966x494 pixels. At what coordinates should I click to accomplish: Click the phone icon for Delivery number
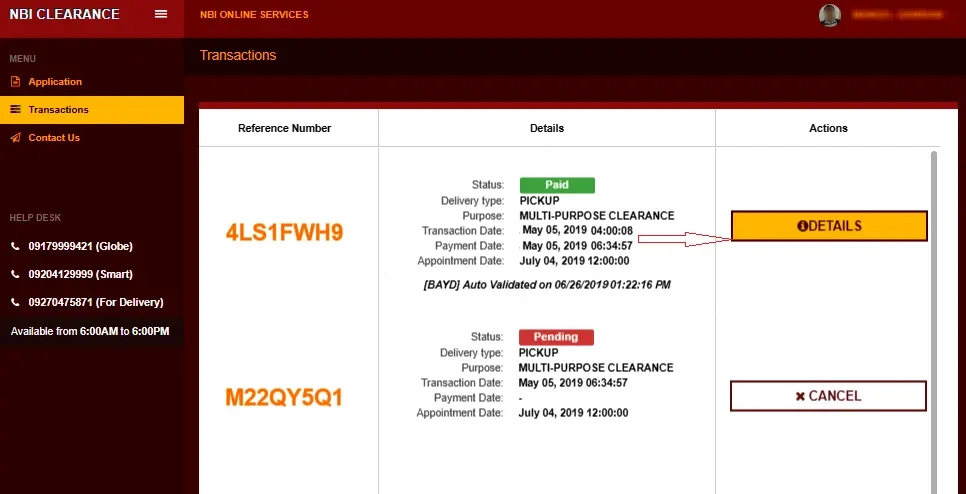tap(15, 302)
